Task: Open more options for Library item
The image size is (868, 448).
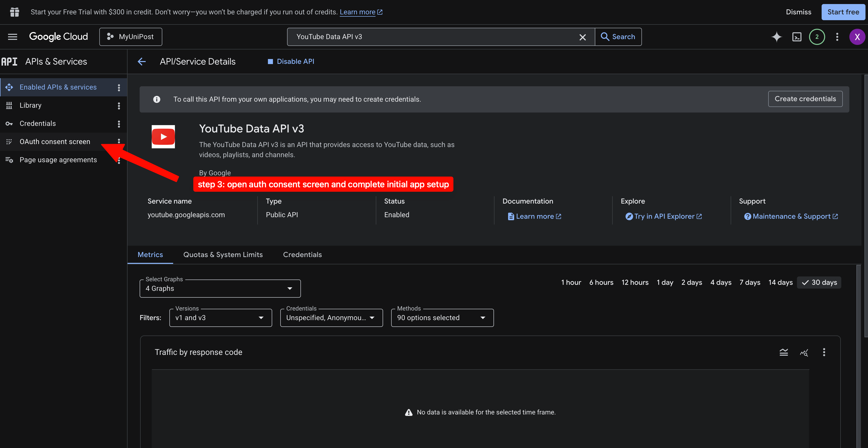Action: point(119,106)
